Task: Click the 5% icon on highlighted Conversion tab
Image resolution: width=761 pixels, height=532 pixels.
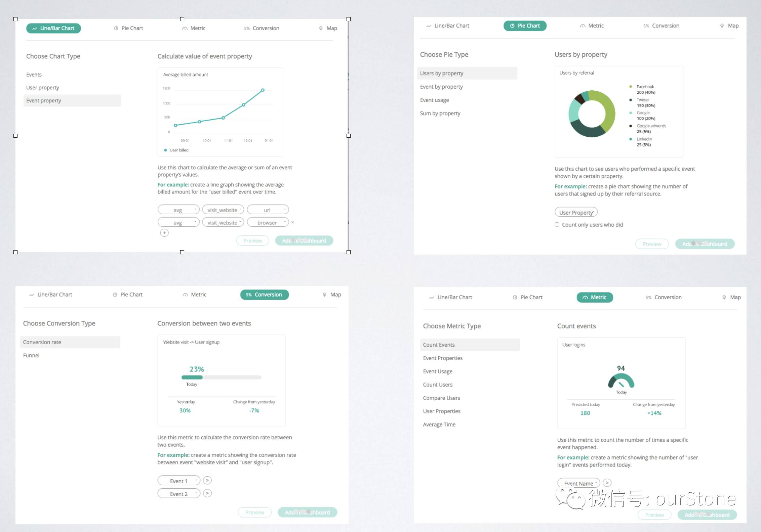Action: 249,295
